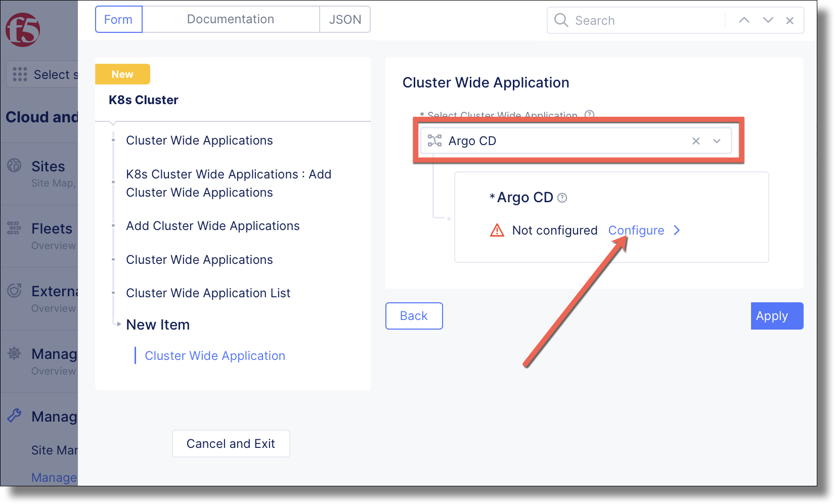Click the search magnifier icon
Viewport: 835px width, 504px height.
click(561, 20)
